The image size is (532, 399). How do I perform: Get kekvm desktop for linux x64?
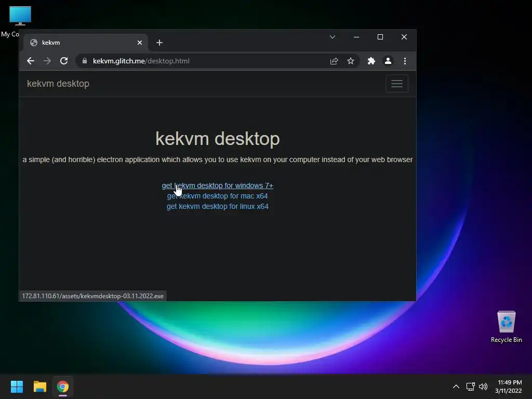click(x=218, y=206)
